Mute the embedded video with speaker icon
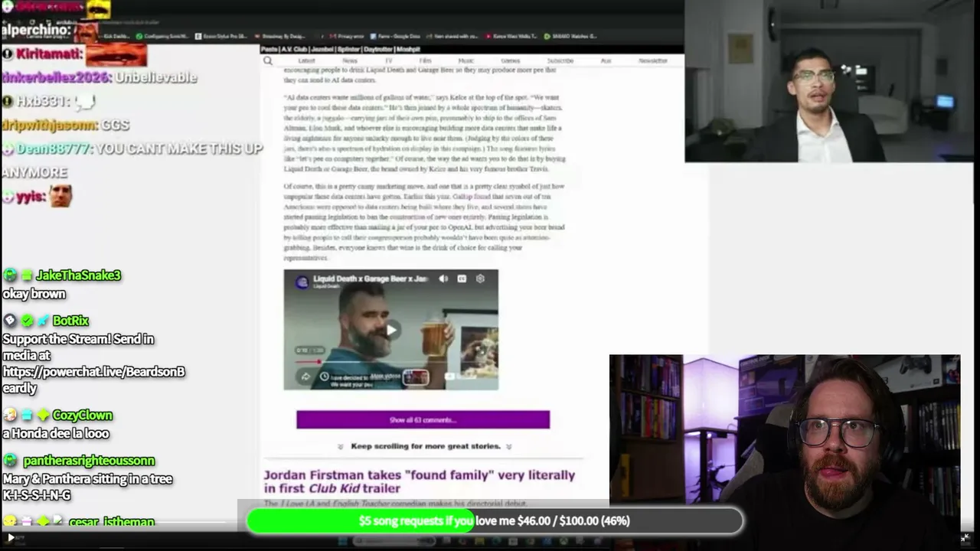This screenshot has width=980, height=551. (443, 279)
